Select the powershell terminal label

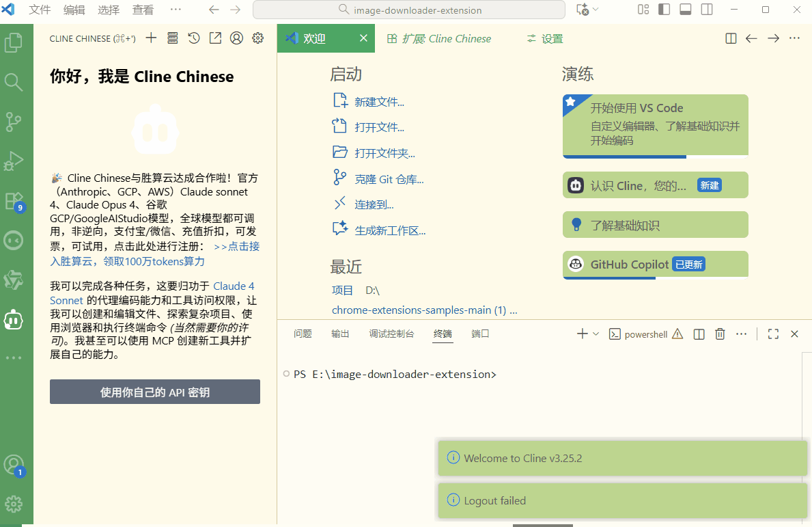pyautogui.click(x=646, y=334)
